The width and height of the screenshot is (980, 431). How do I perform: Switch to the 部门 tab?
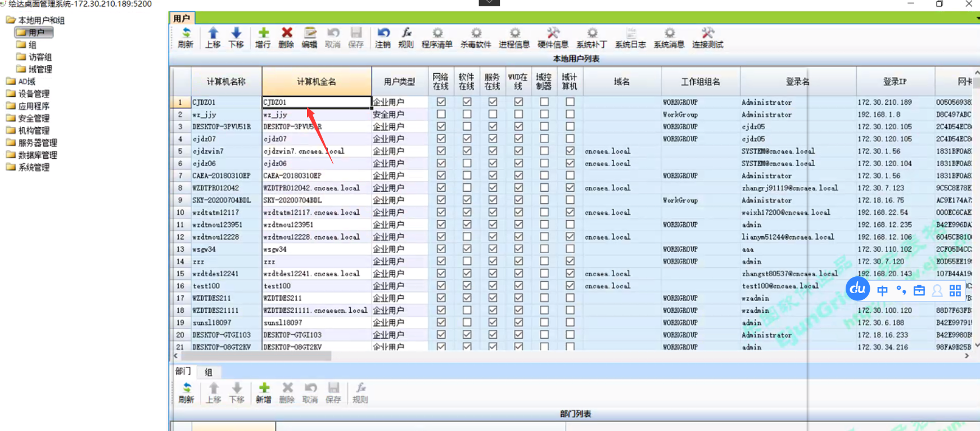pos(183,371)
